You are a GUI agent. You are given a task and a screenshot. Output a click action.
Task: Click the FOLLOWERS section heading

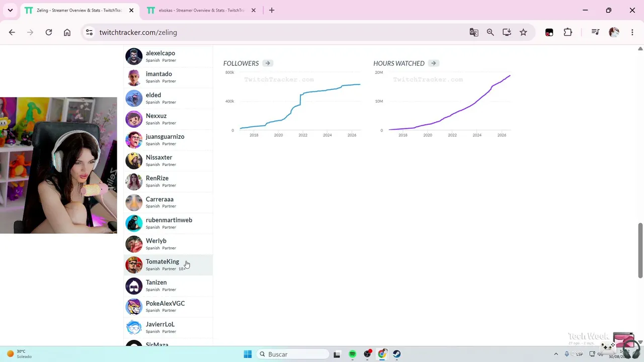tap(241, 63)
